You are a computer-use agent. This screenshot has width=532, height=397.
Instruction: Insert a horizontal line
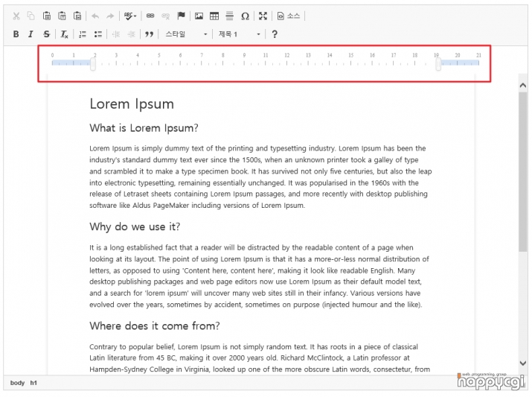coord(230,16)
